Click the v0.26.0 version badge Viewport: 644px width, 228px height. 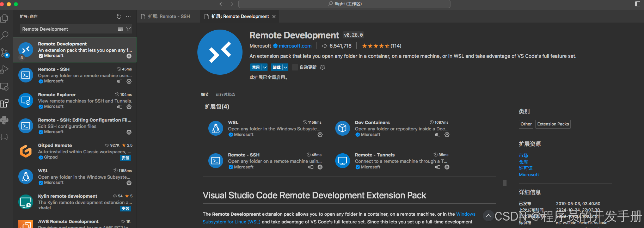tap(354, 35)
